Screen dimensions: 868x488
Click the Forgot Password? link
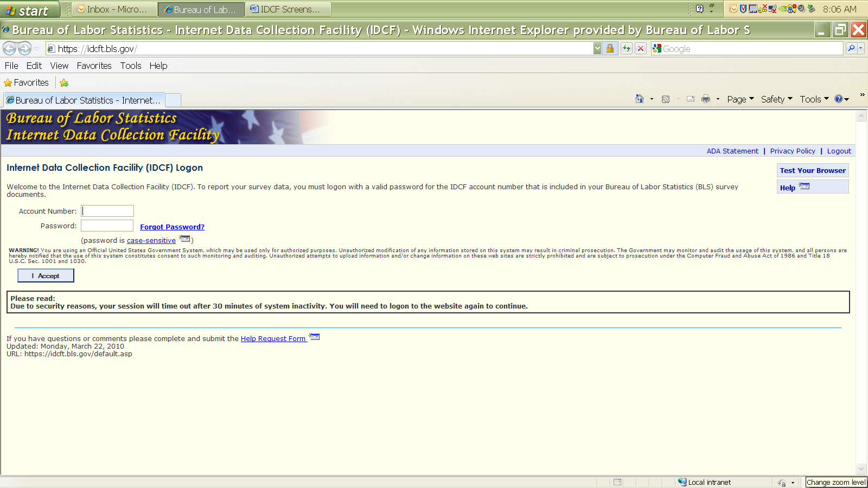[x=172, y=227]
